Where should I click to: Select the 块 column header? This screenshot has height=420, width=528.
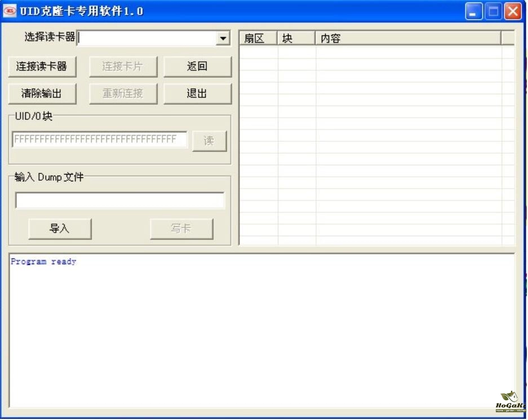[296, 38]
